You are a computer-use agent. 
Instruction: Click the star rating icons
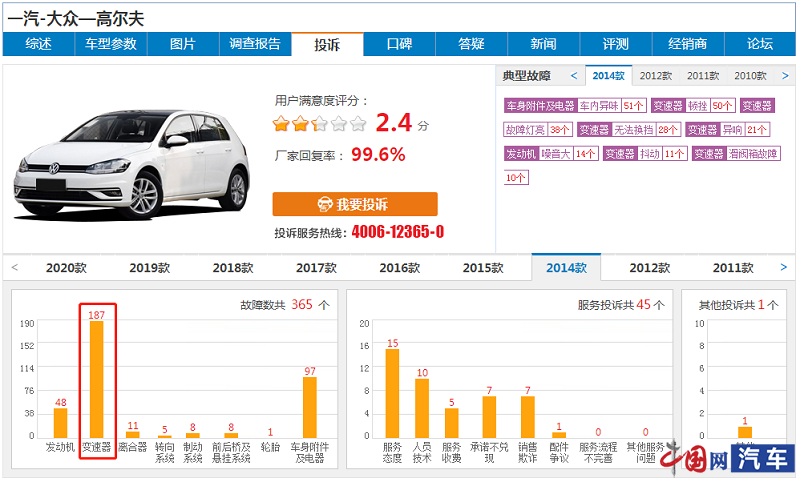[320, 124]
